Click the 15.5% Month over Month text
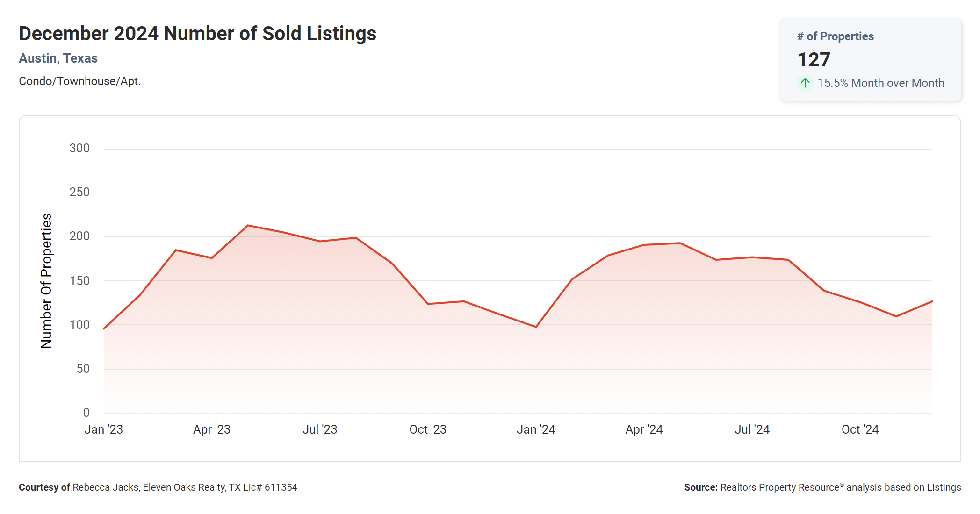Screen dimensions: 980x514 pyautogui.click(x=880, y=83)
